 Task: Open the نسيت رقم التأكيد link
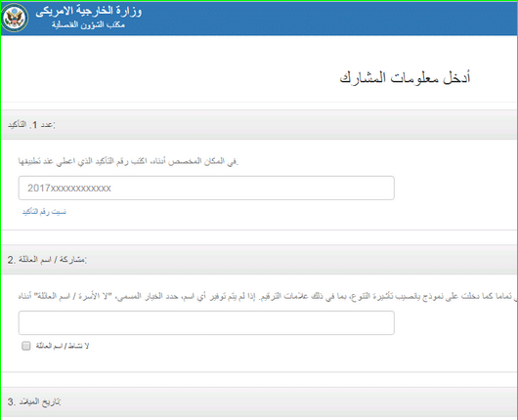44,212
